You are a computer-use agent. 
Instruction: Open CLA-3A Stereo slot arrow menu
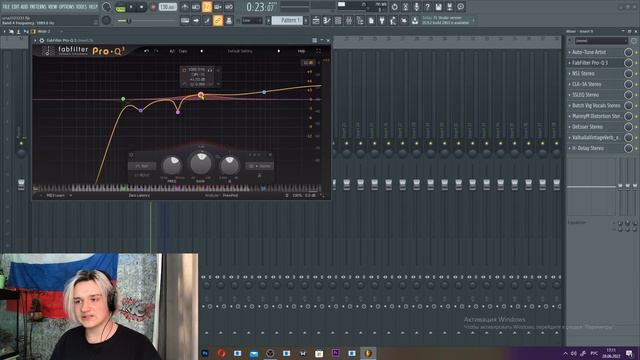point(570,84)
